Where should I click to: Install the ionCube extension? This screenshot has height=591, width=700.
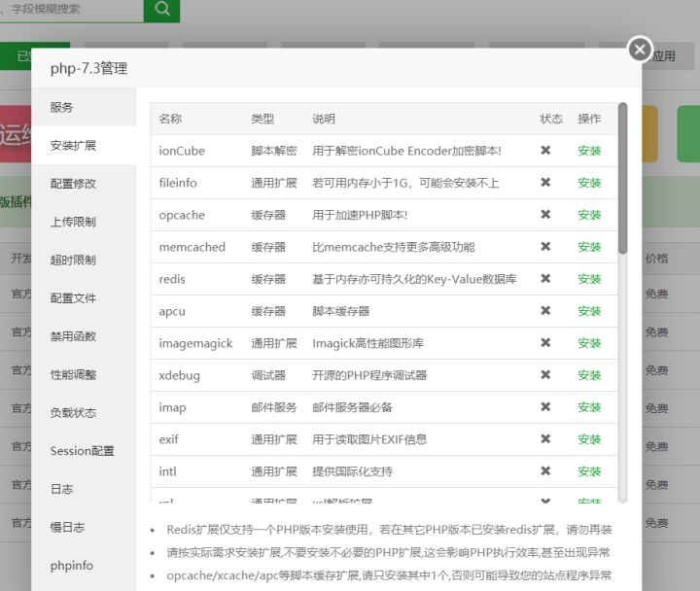point(589,151)
